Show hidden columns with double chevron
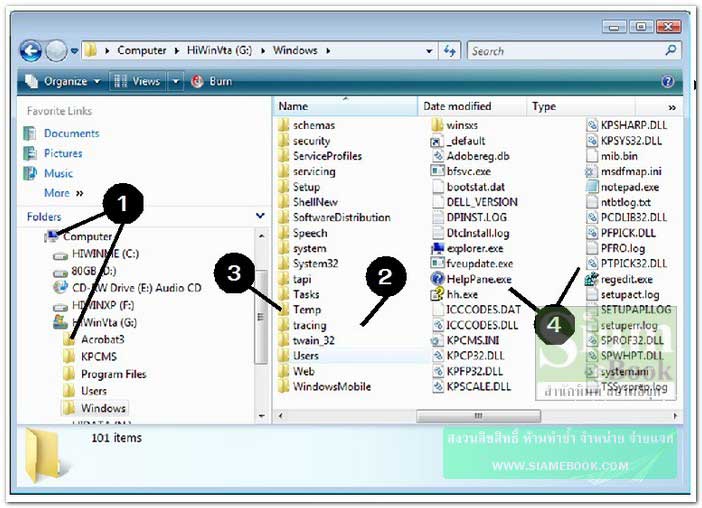Image resolution: width=702 pixels, height=508 pixels. (x=672, y=107)
